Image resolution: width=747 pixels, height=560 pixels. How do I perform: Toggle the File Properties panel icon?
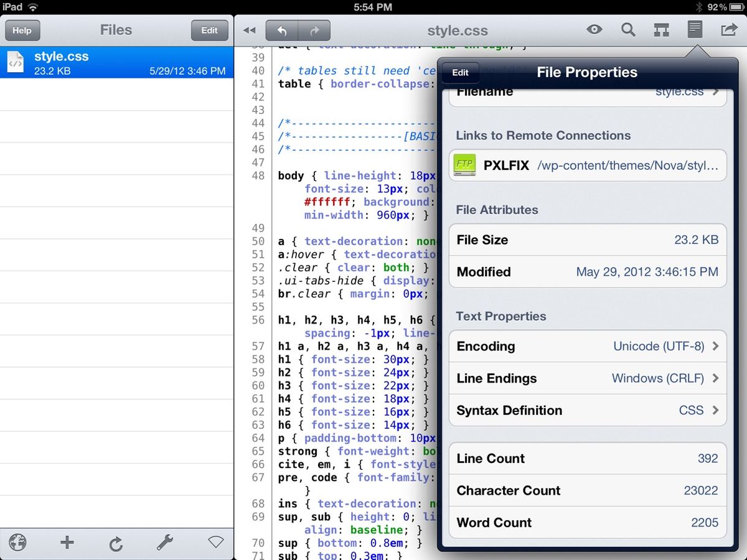pos(694,29)
